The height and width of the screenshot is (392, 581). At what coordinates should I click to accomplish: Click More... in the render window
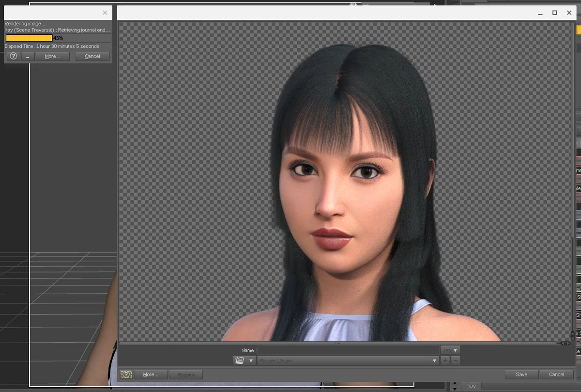151,375
